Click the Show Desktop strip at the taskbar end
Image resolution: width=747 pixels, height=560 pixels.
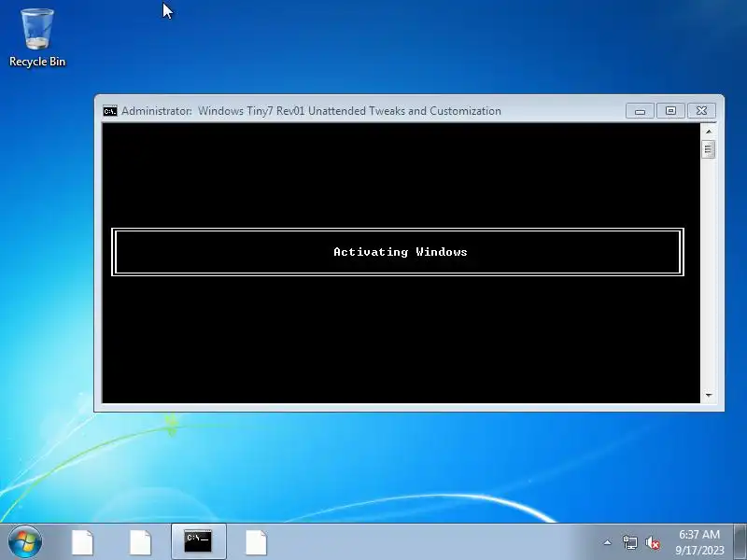740,542
